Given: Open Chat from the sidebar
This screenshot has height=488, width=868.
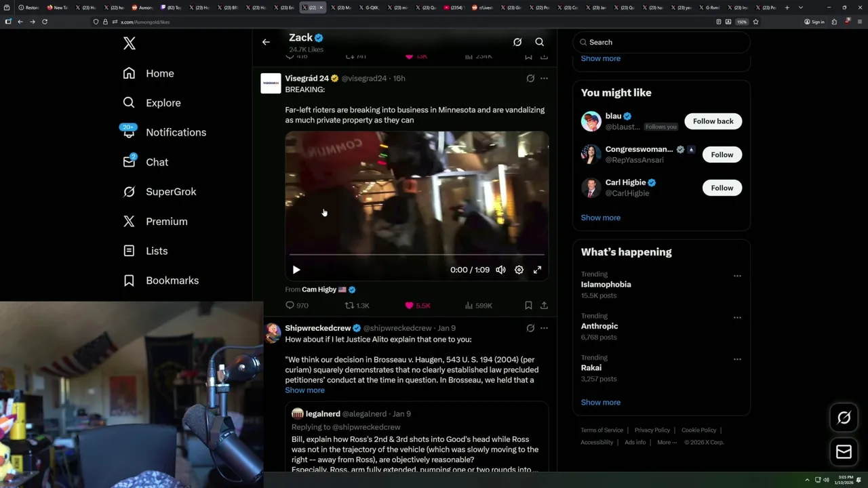Looking at the screenshot, I should click(x=145, y=162).
